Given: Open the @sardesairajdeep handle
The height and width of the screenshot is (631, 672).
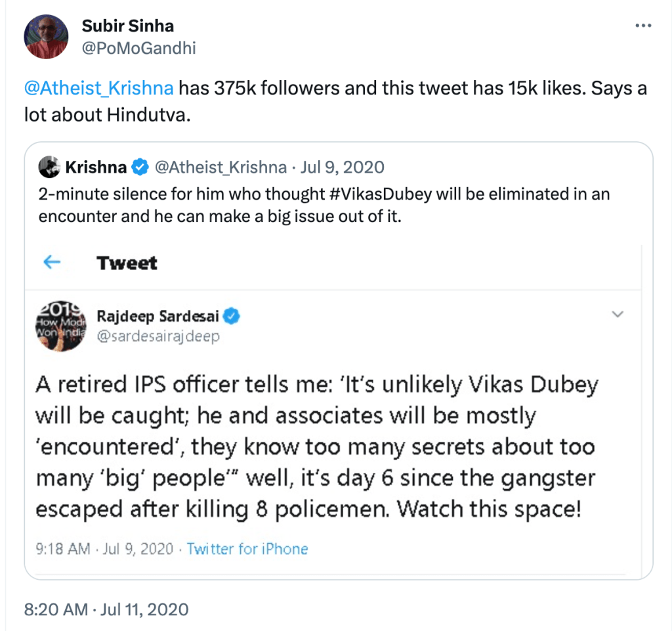Looking at the screenshot, I should pyautogui.click(x=158, y=337).
